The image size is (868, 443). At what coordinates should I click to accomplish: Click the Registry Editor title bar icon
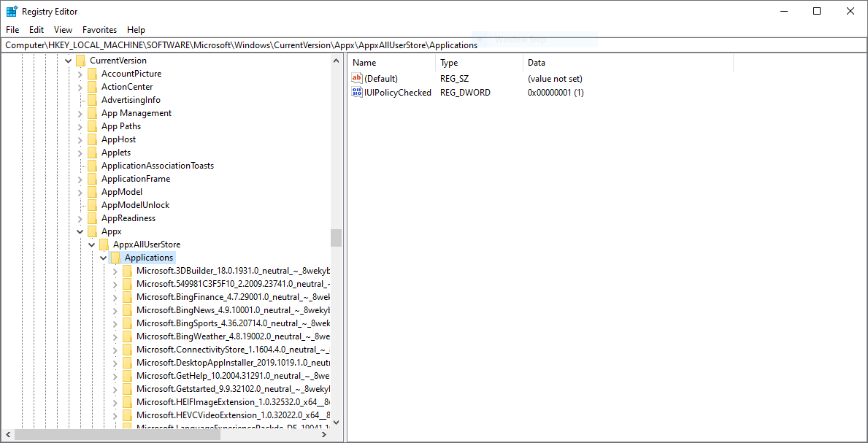[10, 11]
